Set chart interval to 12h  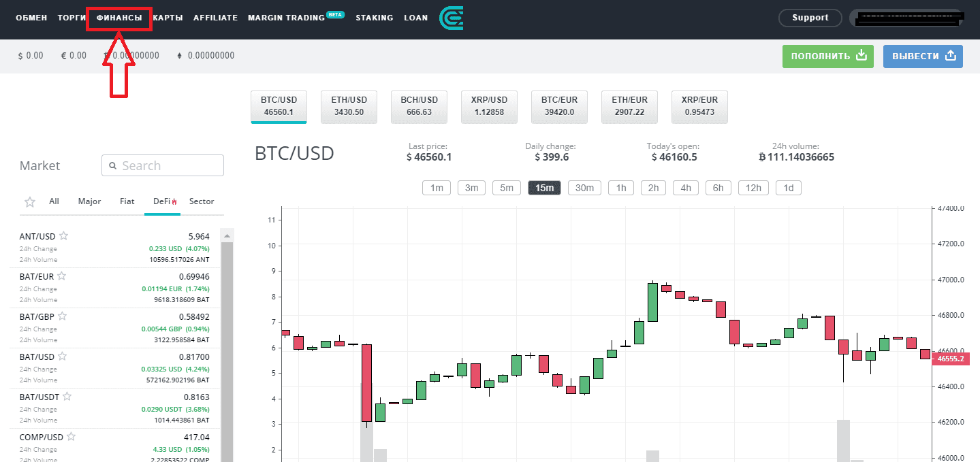[x=753, y=188]
